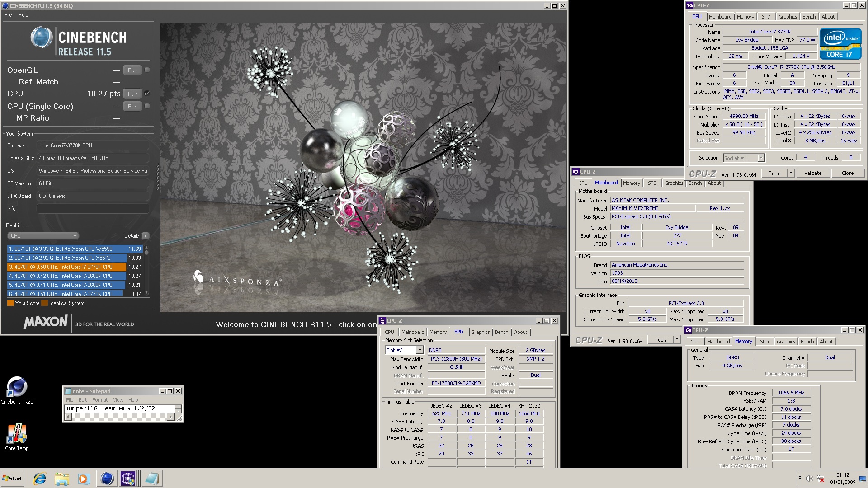The image size is (868, 488).
Task: Select highlighted ranking row 'i7-3770K' 10.27
Action: [75, 267]
